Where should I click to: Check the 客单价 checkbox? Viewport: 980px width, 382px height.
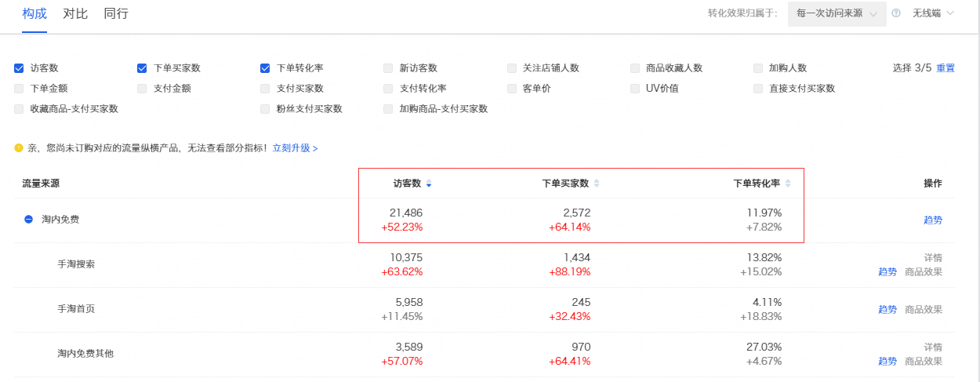point(512,89)
